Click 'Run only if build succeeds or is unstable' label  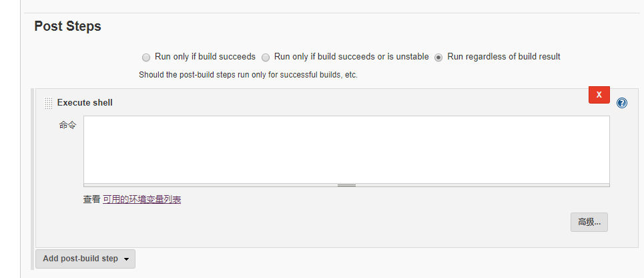click(x=351, y=57)
